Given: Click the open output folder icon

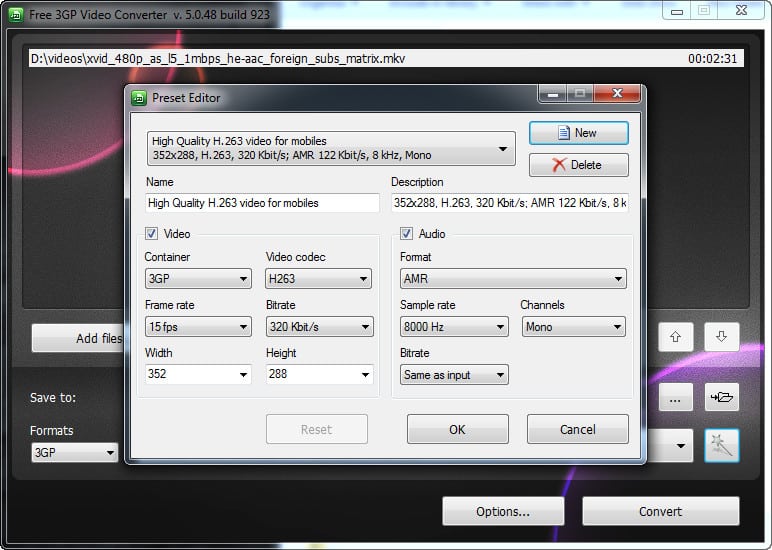Looking at the screenshot, I should tap(721, 397).
